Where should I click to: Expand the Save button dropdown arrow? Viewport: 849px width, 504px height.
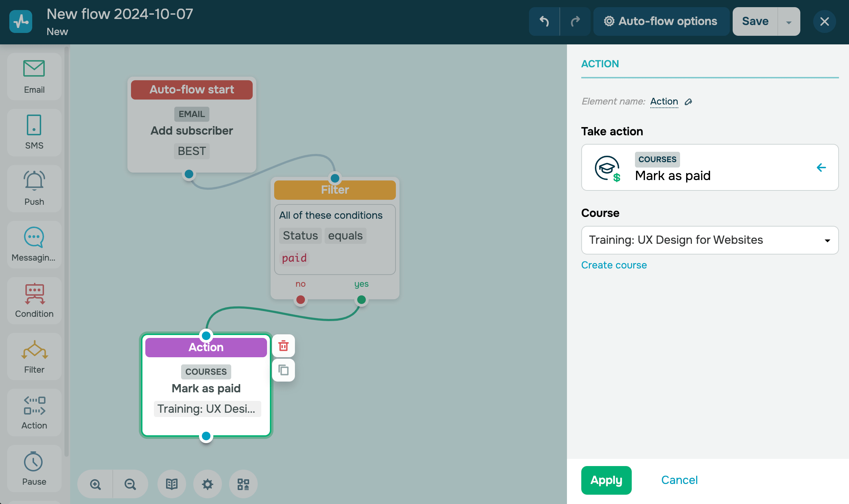[x=789, y=22]
